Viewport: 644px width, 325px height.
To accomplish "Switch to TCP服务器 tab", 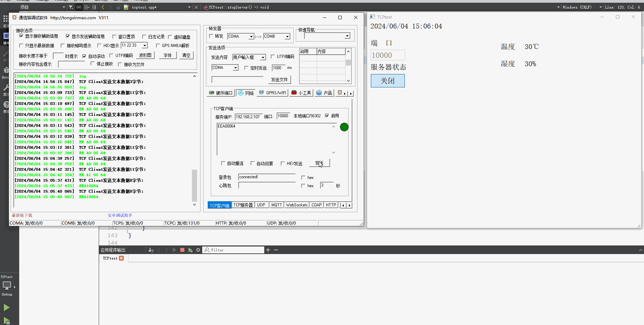I will tap(243, 205).
